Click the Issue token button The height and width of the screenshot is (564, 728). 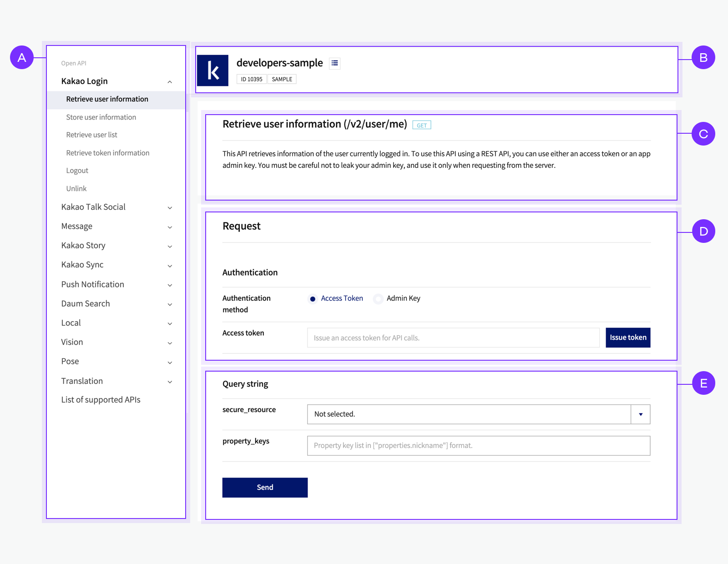(x=628, y=337)
